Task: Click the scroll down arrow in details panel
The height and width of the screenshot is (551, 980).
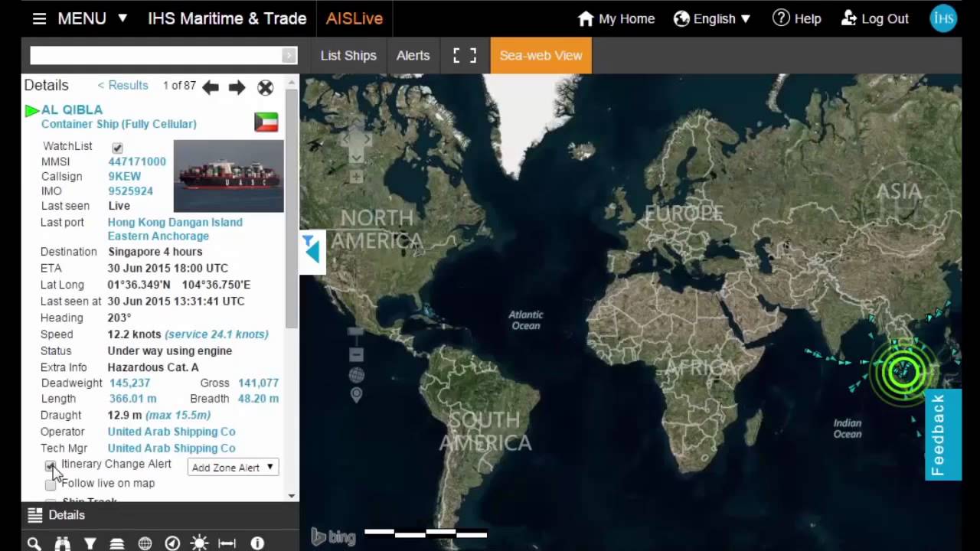Action: point(292,496)
